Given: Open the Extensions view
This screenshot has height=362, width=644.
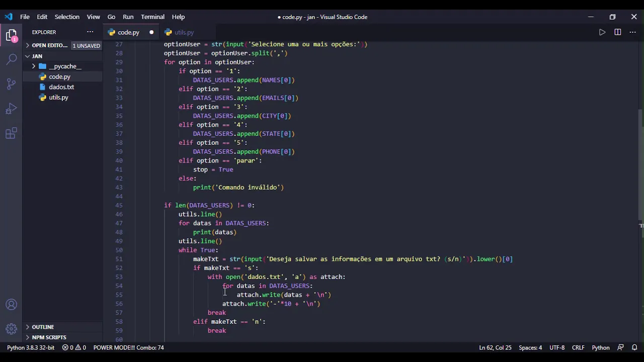Looking at the screenshot, I should pyautogui.click(x=11, y=133).
